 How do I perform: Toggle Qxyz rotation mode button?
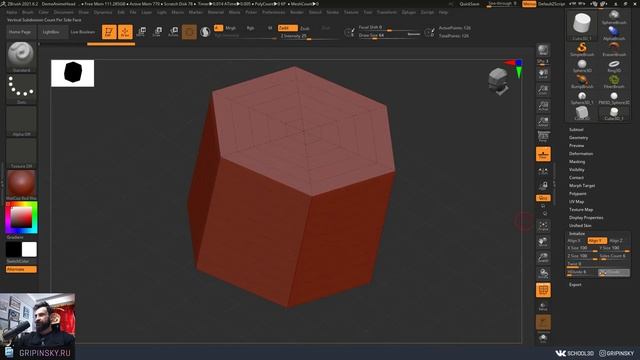pyautogui.click(x=543, y=198)
